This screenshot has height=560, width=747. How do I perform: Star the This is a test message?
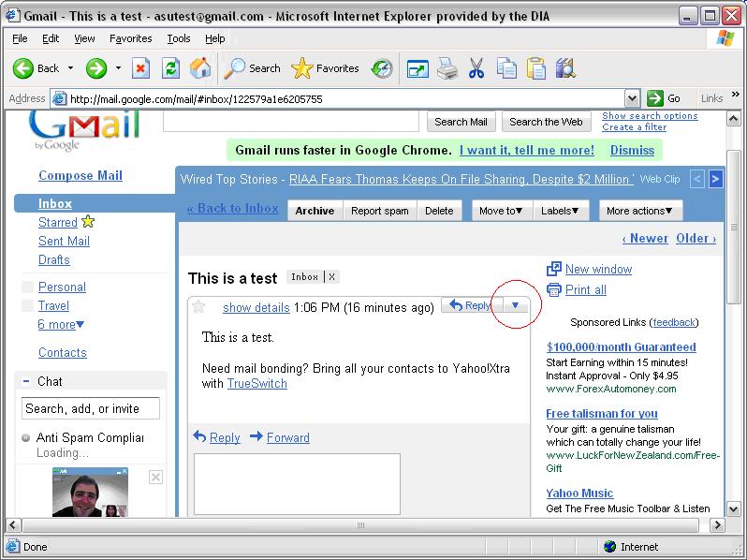coord(198,306)
